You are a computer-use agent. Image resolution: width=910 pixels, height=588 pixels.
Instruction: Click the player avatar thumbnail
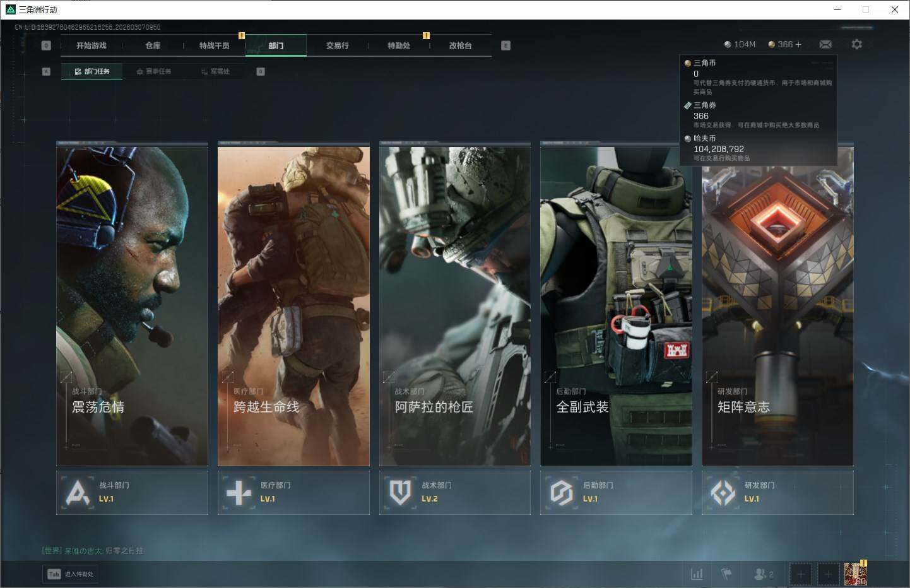click(855, 574)
